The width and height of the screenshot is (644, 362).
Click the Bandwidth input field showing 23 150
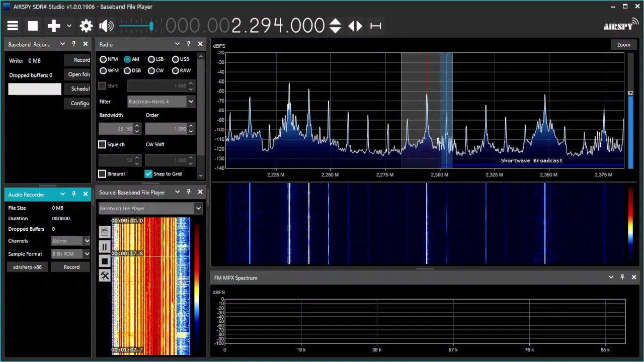point(116,129)
